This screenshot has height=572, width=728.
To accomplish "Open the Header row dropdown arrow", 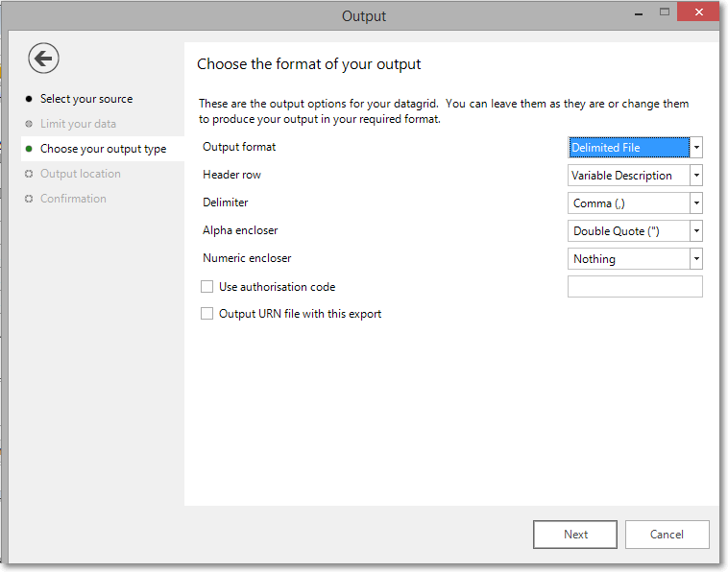I will click(696, 176).
